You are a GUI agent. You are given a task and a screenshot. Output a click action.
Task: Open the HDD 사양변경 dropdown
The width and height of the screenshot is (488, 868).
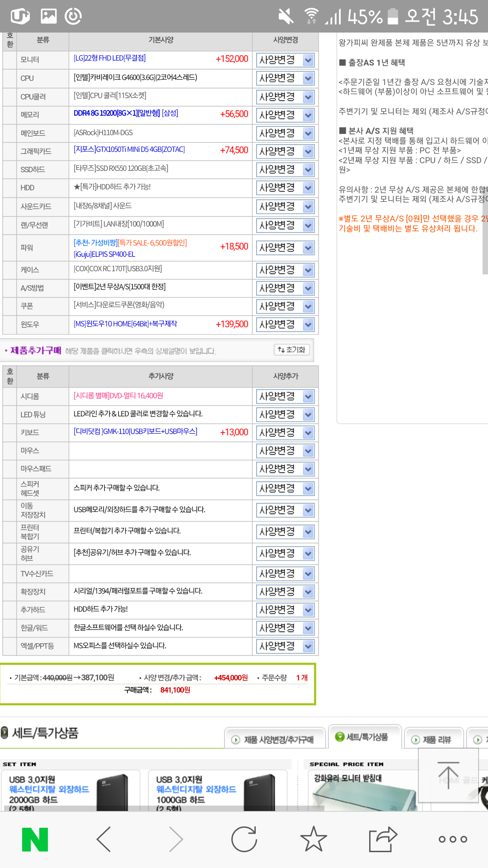285,188
